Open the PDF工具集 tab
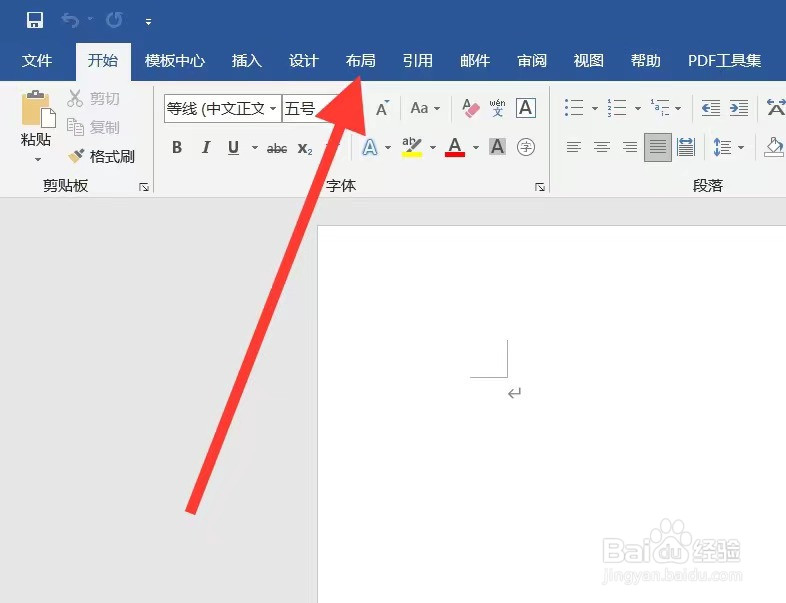786x603 pixels. pos(724,61)
